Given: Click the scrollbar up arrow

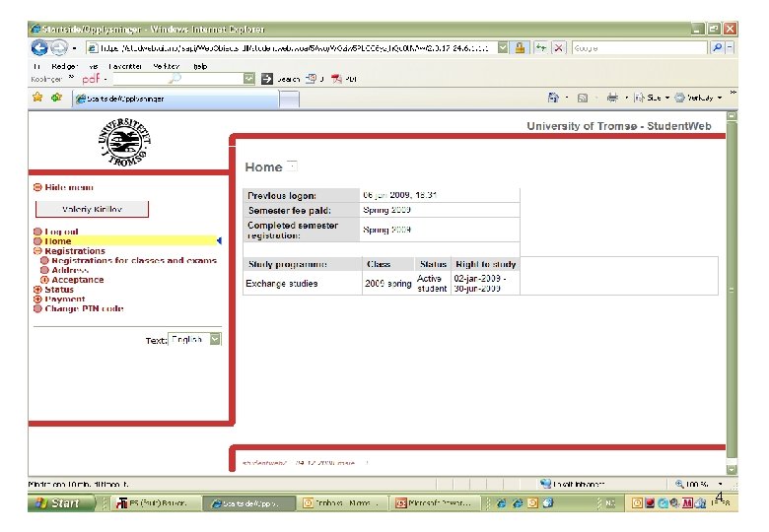Looking at the screenshot, I should coord(732,116).
